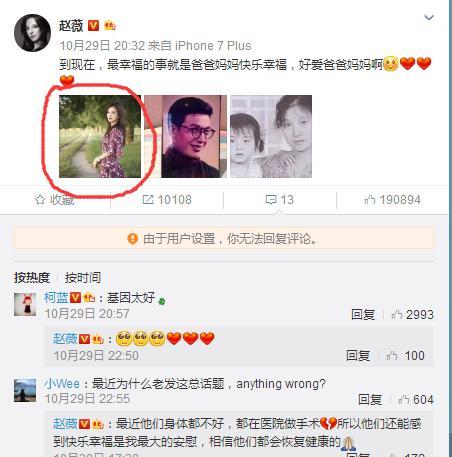The height and width of the screenshot is (457, 452).
Task: Click 回复 on 小Wee's comment
Action: click(370, 399)
